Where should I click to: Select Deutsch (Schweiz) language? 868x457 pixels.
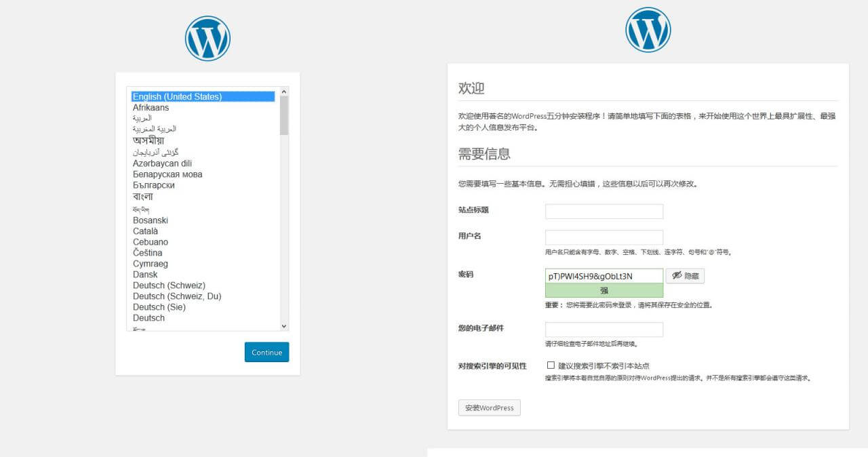click(x=168, y=285)
